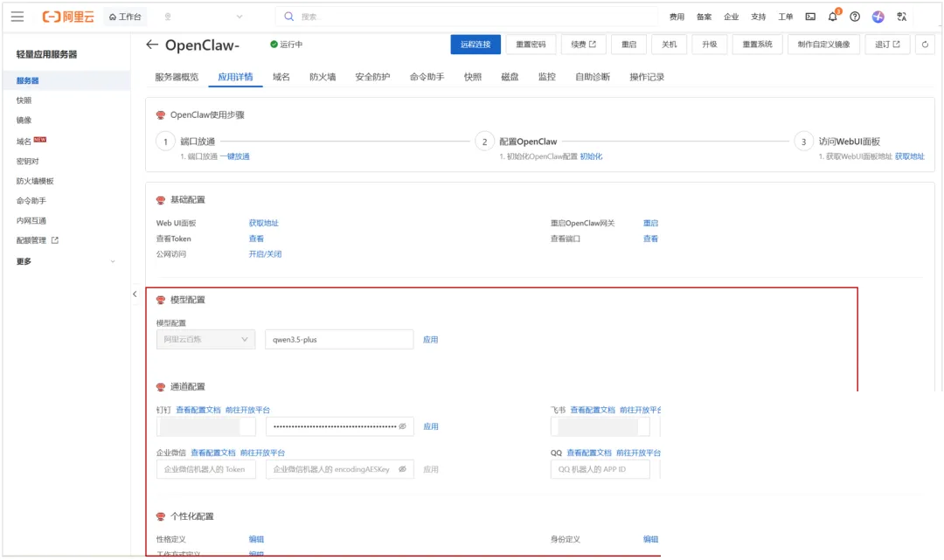Select 密钥对 in the sidebar
The width and height of the screenshot is (944, 560).
tap(28, 162)
